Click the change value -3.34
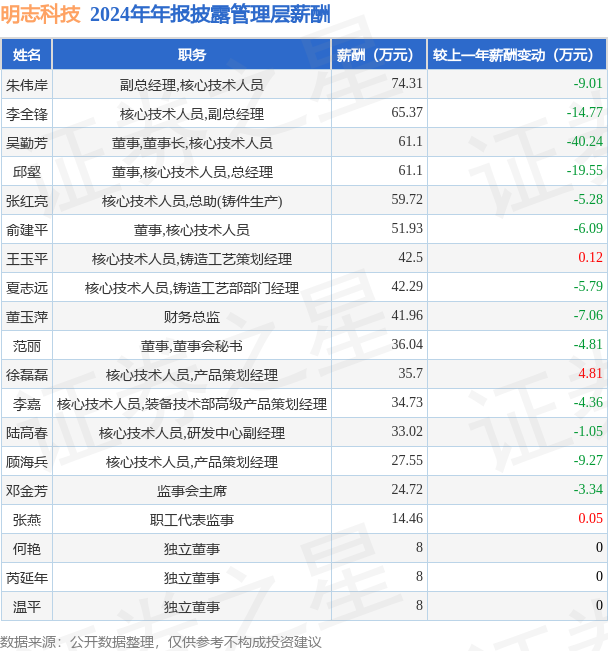The width and height of the screenshot is (608, 651). point(588,489)
